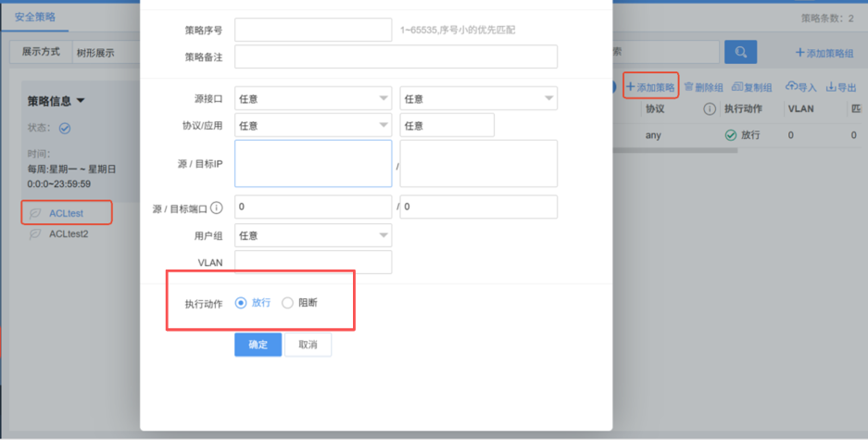Viewport: 868px width, 440px height.
Task: Click the VLAN column header
Action: [800, 109]
